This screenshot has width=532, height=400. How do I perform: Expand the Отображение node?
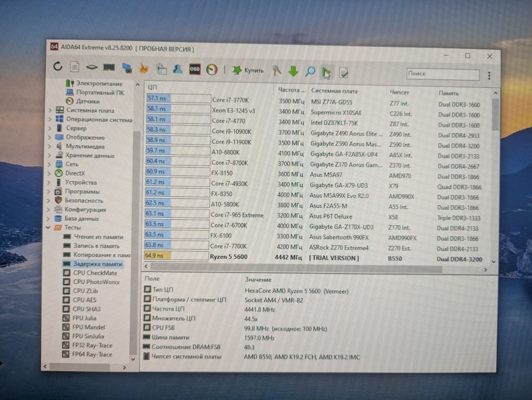pos(50,137)
